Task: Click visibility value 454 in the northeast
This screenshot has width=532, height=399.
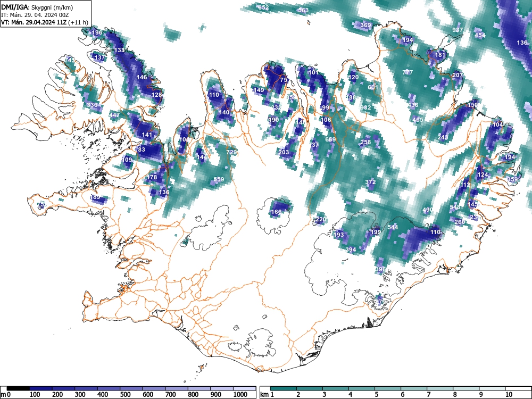Action: point(480,35)
